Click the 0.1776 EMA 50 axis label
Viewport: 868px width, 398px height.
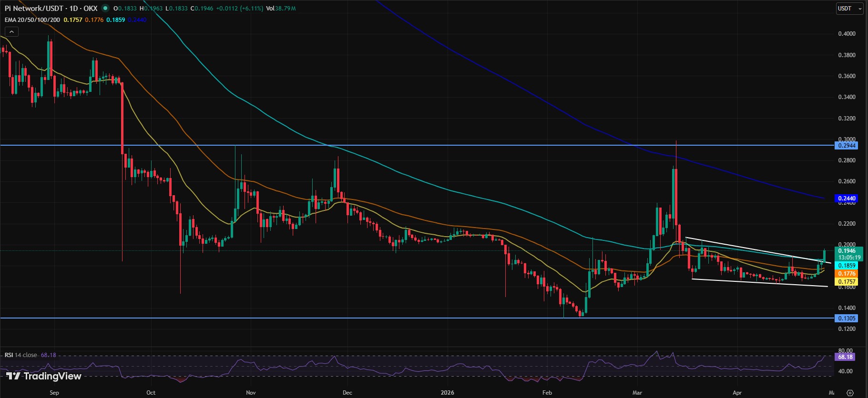pos(847,274)
